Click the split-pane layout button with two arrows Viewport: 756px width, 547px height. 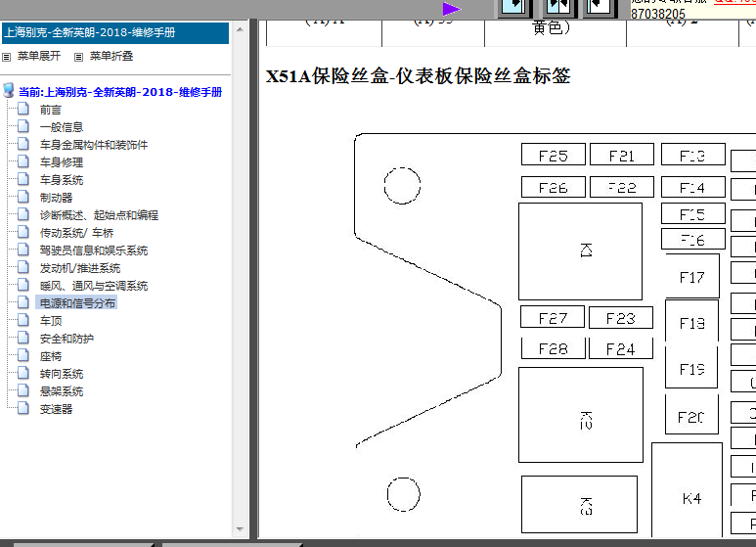coord(559,8)
